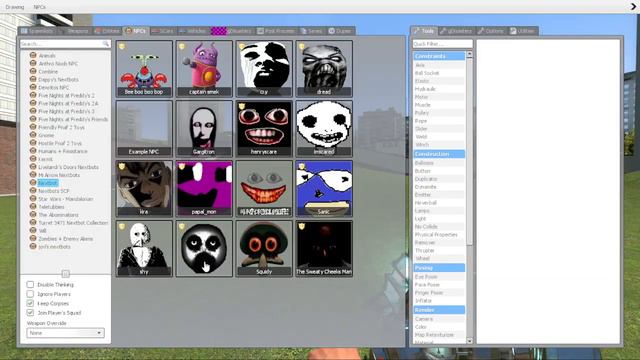Screen dimensions: 640x360
Task: Click the category icon beside Teletubbies
Action: [33, 207]
